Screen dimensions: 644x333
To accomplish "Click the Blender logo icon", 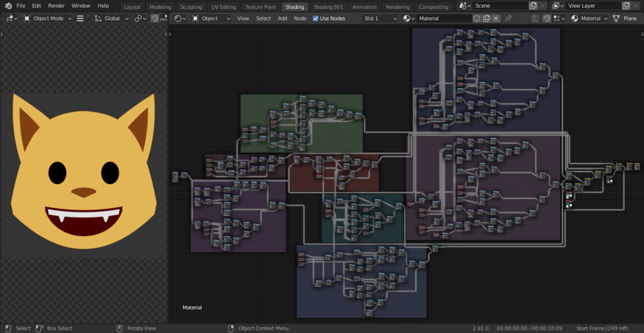I will [8, 6].
